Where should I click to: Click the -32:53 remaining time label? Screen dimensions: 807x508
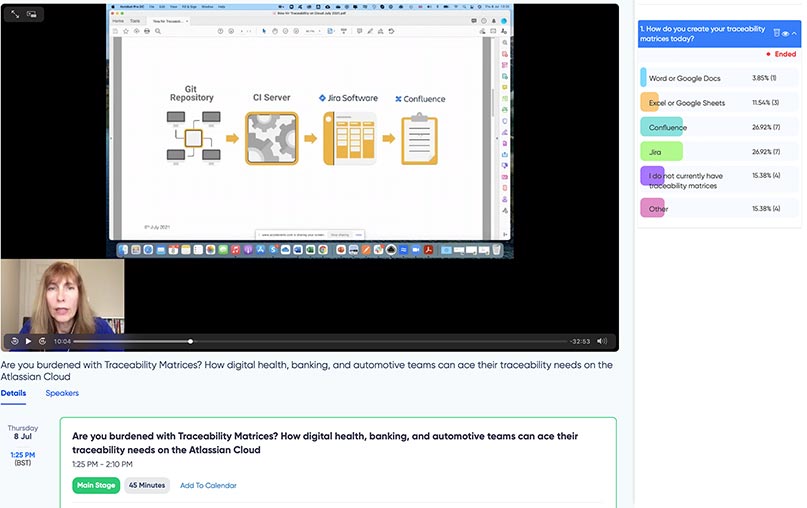(580, 341)
